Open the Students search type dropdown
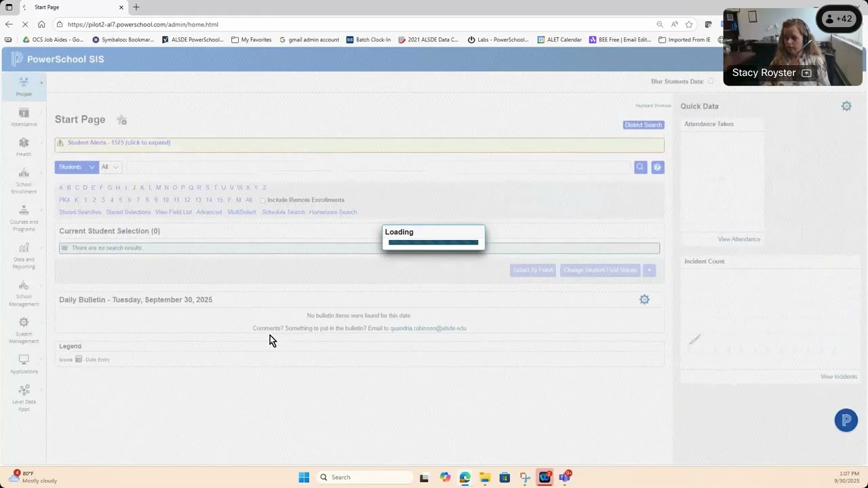This screenshot has width=868, height=488. click(x=76, y=167)
